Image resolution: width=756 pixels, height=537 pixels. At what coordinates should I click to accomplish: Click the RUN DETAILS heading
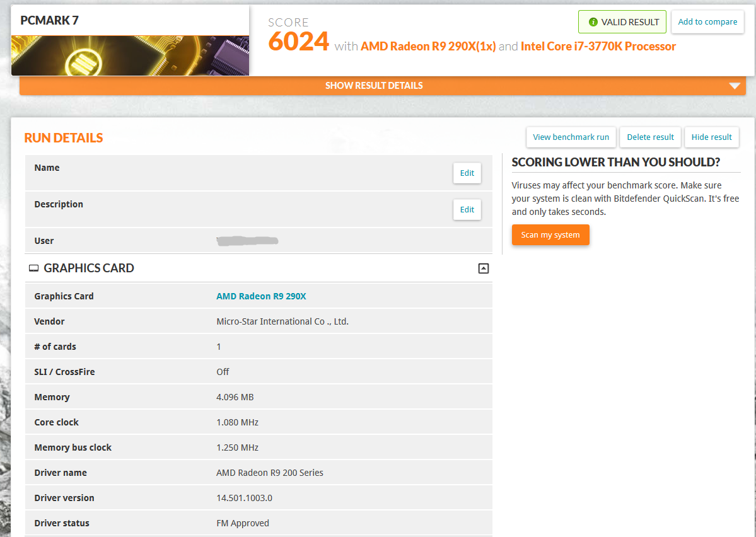click(64, 138)
